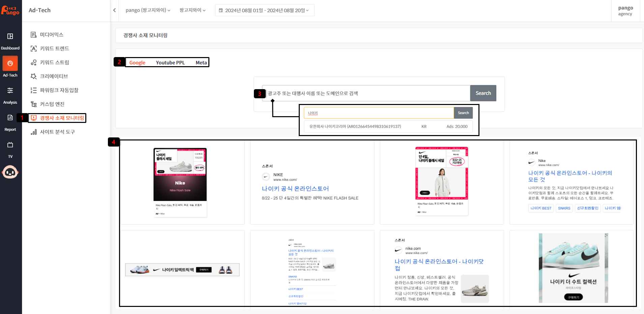Click 구매하기 button in 수트 컬렉션 ad
This screenshot has width=644, height=314.
pos(573,297)
